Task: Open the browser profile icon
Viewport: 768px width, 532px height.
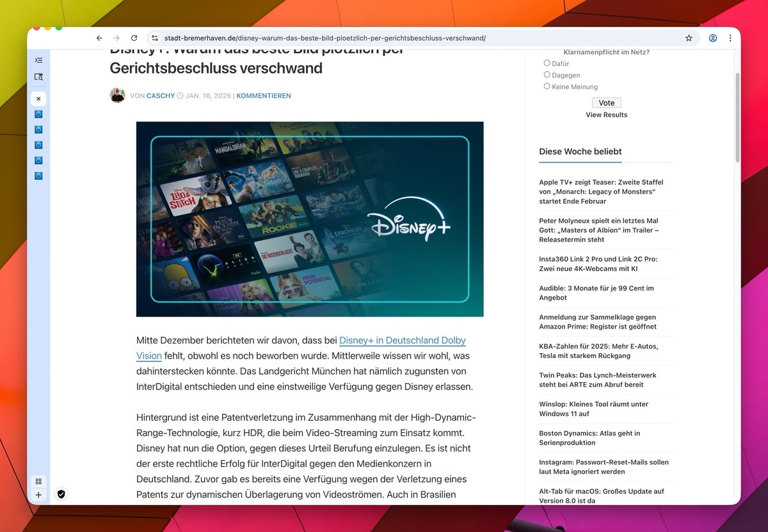Action: pos(712,38)
